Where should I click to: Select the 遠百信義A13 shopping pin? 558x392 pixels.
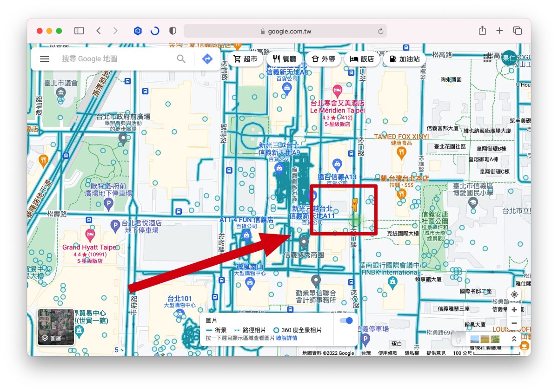(x=338, y=165)
